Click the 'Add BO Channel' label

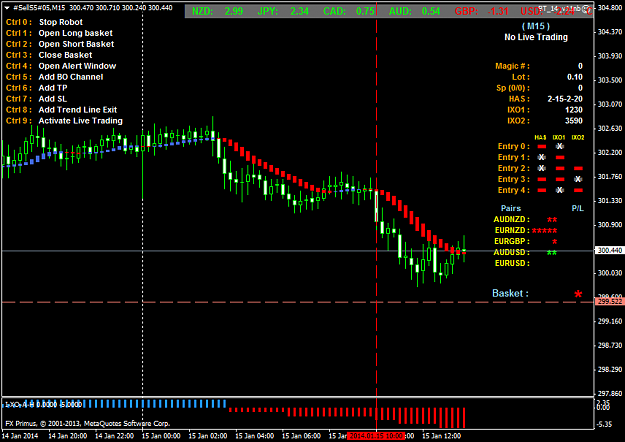click(x=71, y=77)
